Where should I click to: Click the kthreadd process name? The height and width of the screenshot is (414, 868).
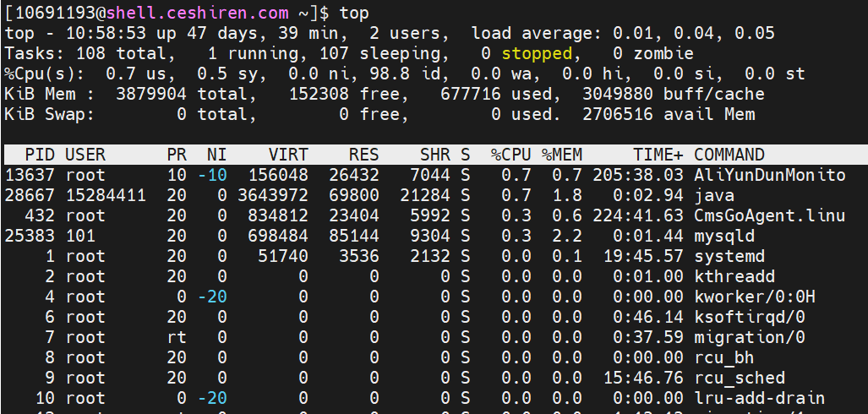click(734, 276)
